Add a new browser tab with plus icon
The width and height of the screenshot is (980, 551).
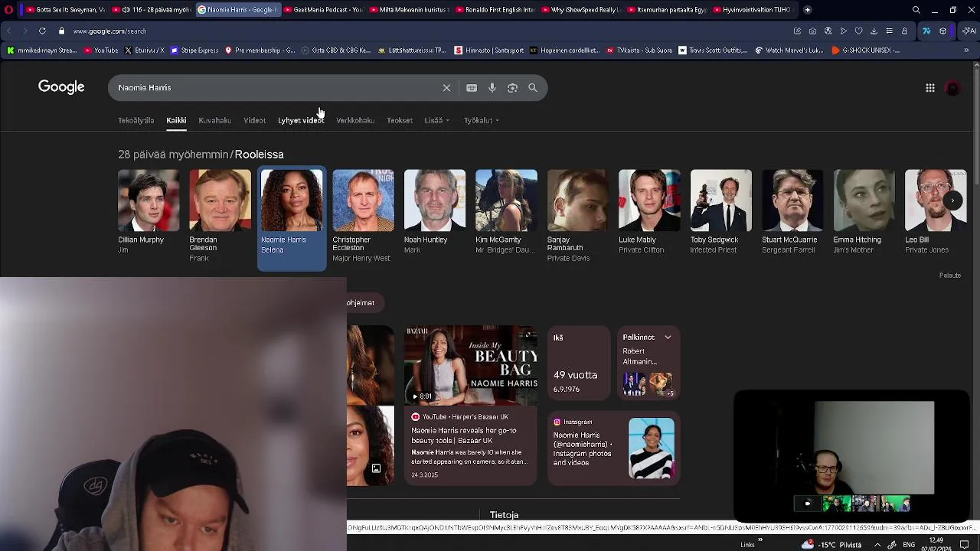coord(807,10)
